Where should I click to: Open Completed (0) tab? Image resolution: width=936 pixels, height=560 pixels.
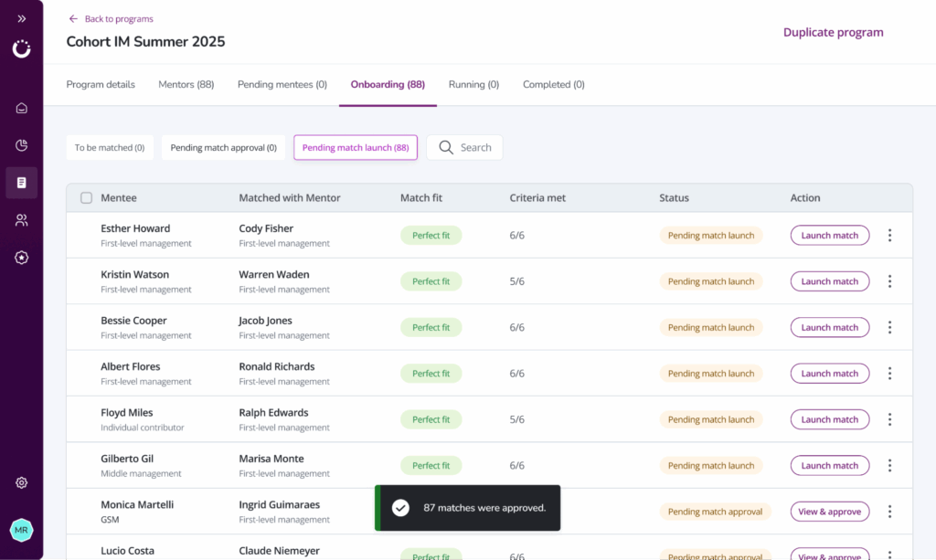tap(553, 84)
